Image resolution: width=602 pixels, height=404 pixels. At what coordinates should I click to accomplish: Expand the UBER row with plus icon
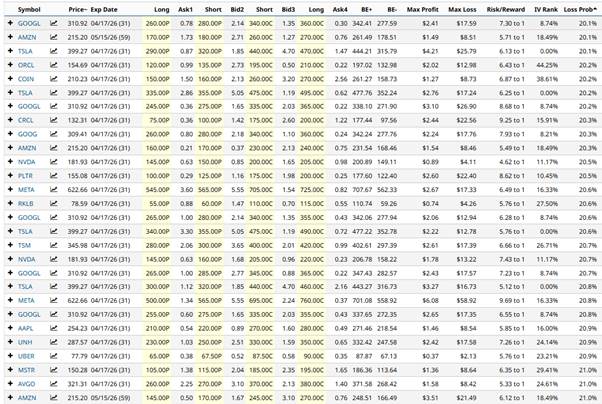10,356
